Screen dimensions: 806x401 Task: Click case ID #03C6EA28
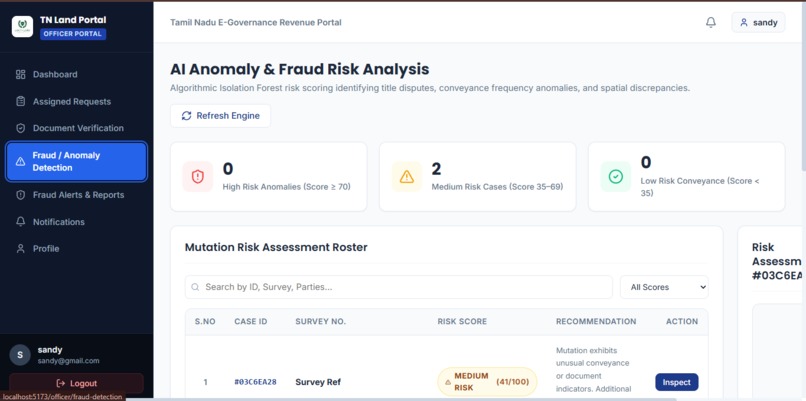255,382
